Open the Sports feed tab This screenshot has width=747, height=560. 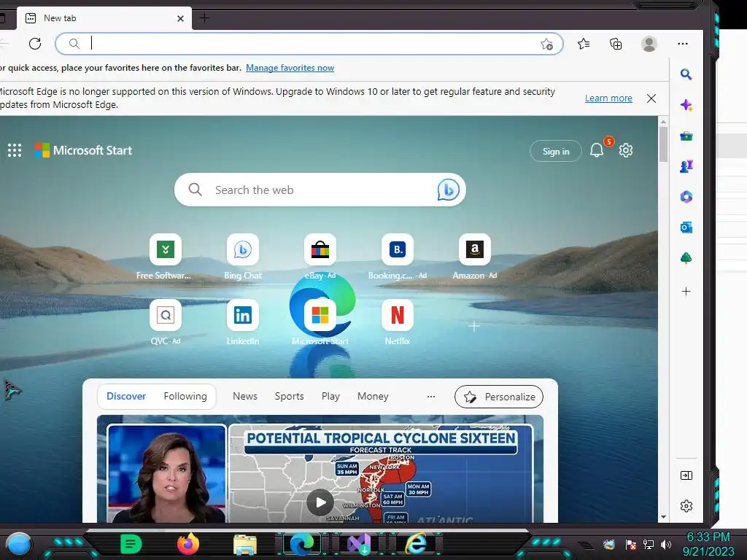tap(289, 396)
